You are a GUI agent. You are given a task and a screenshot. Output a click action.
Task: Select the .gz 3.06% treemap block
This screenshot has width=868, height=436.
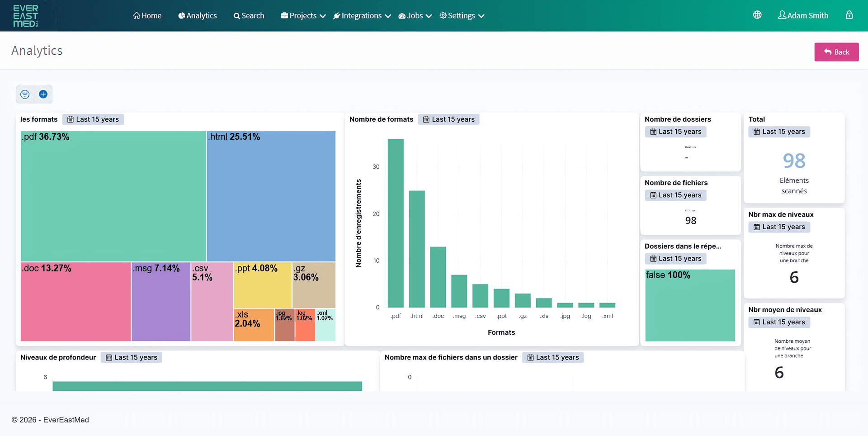pyautogui.click(x=314, y=285)
